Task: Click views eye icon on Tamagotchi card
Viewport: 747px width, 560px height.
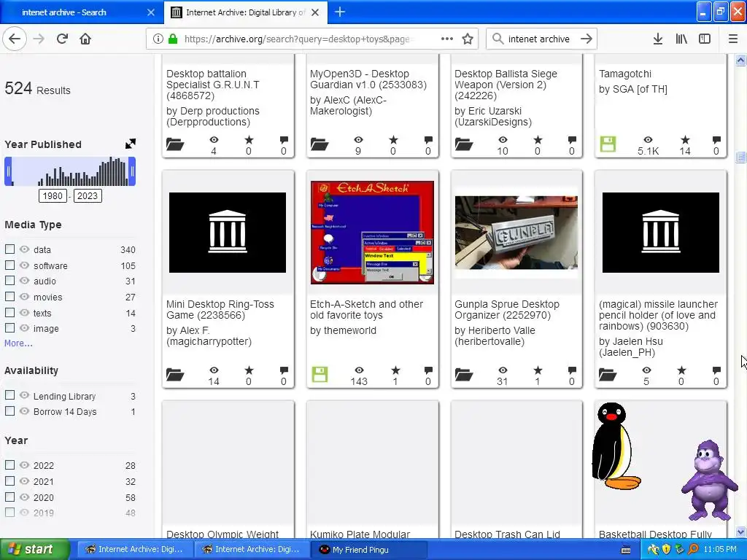Action: 648,139
